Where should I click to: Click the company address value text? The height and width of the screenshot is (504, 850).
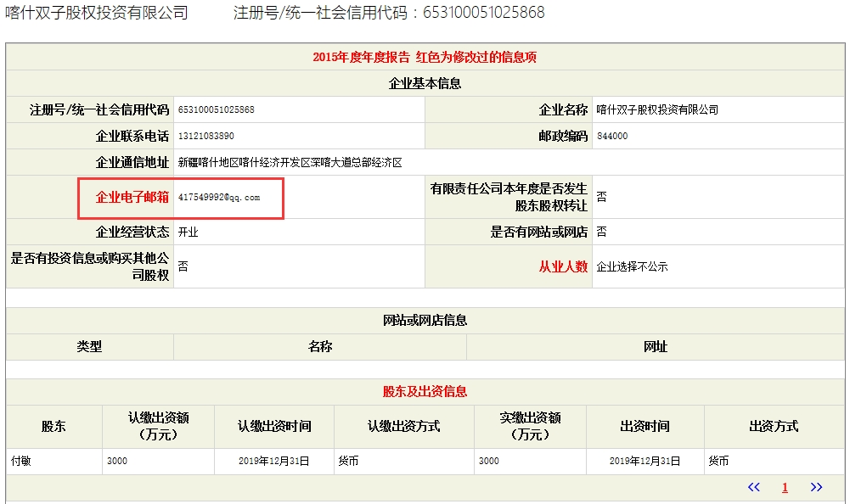pyautogui.click(x=290, y=162)
